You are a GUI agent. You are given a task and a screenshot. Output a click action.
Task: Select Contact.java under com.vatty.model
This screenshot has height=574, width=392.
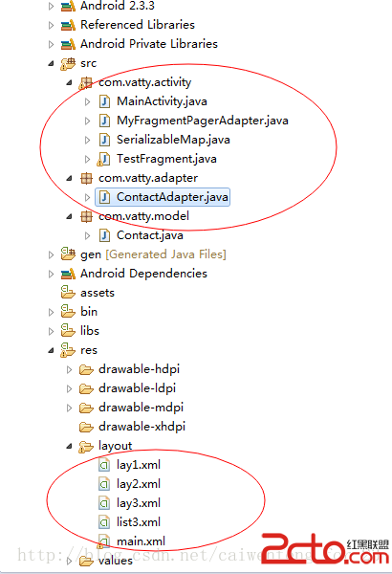coord(150,235)
